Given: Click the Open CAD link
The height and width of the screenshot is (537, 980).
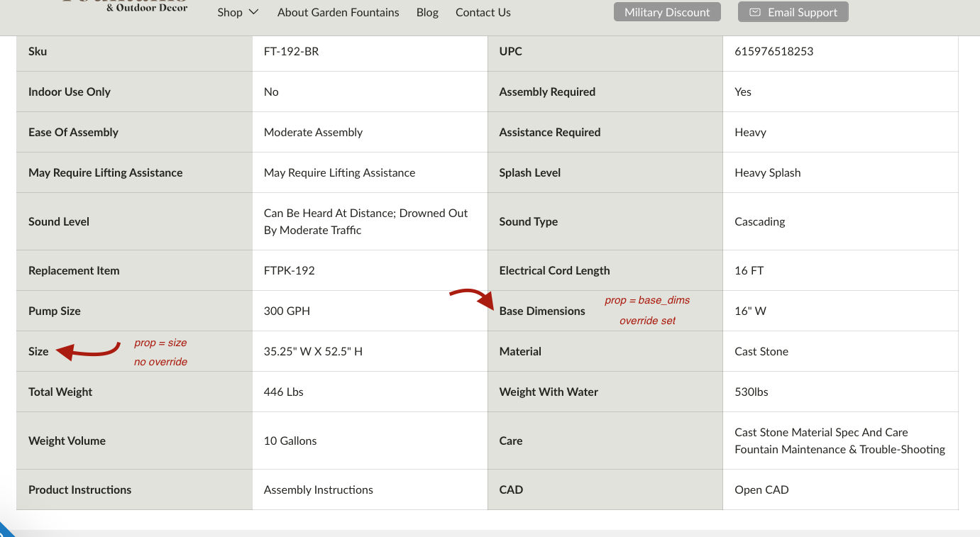Looking at the screenshot, I should (761, 489).
